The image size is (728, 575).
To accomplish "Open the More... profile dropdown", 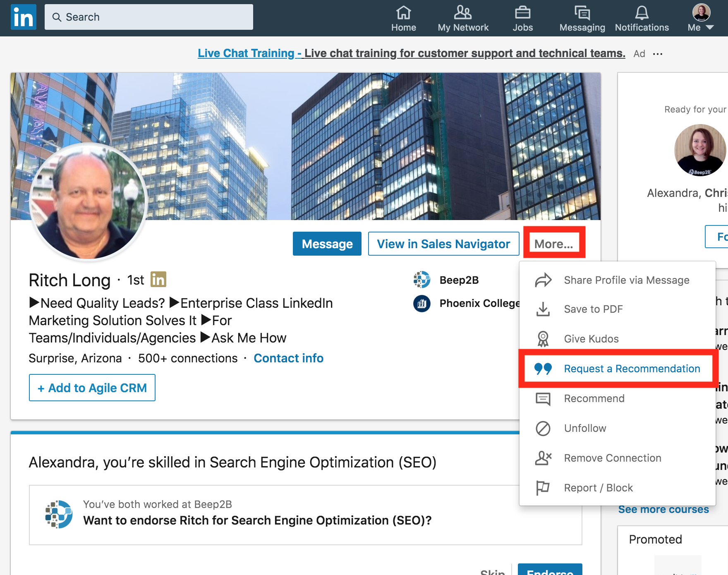I will click(x=554, y=244).
